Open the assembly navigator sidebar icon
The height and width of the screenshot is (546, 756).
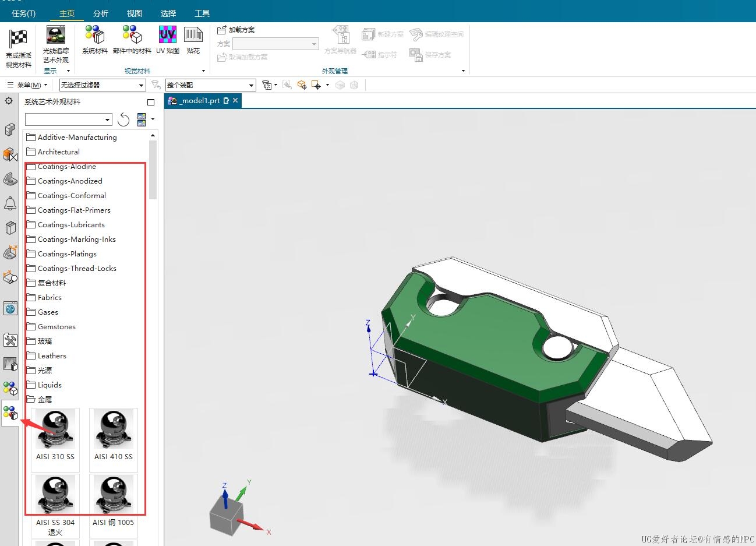coord(10,129)
